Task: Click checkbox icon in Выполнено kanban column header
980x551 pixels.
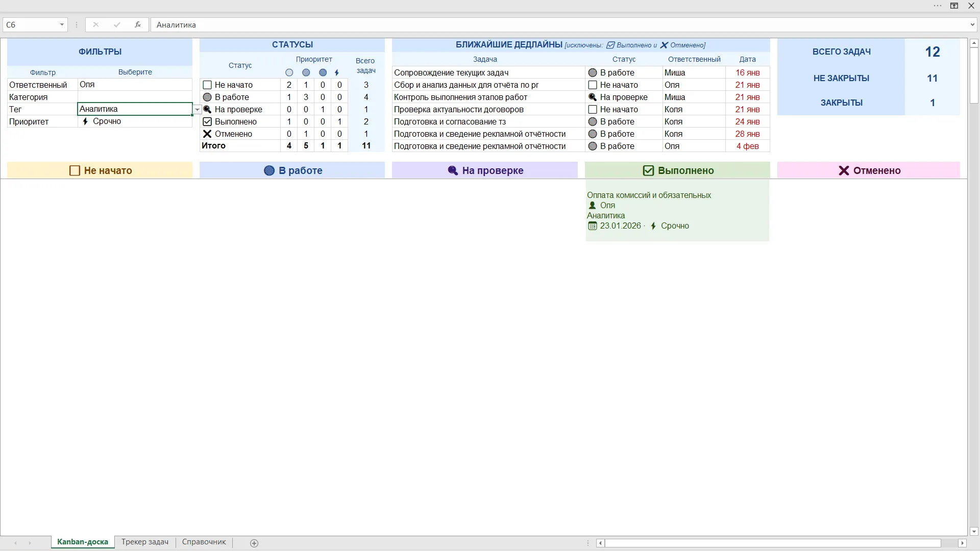Action: click(648, 170)
